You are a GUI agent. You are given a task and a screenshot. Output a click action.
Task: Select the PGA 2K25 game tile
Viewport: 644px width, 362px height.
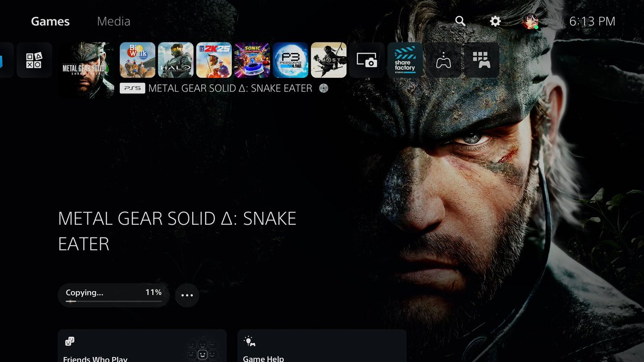tap(214, 60)
